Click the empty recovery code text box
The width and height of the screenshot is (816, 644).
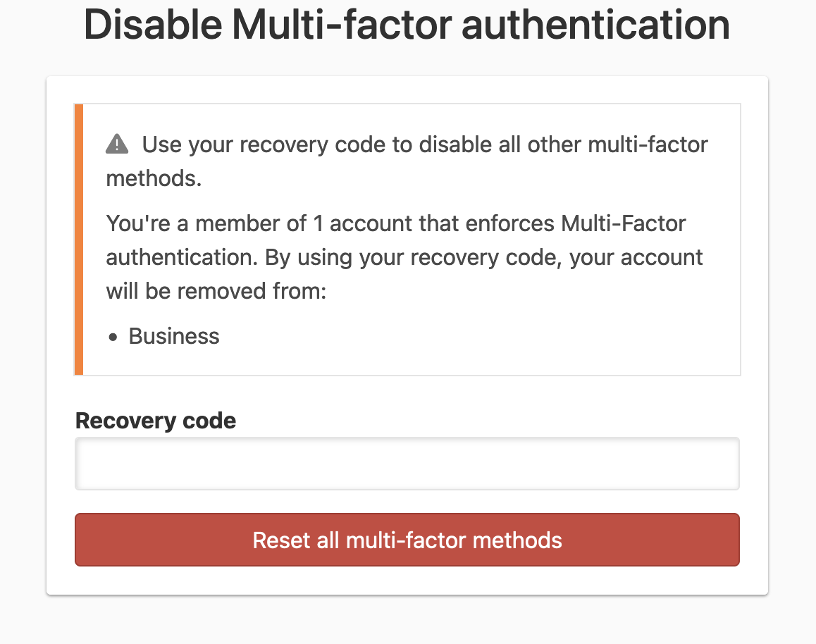pos(407,463)
